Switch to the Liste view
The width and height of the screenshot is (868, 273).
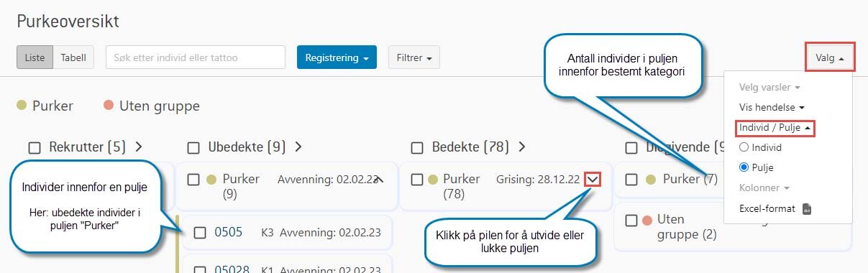(x=35, y=57)
